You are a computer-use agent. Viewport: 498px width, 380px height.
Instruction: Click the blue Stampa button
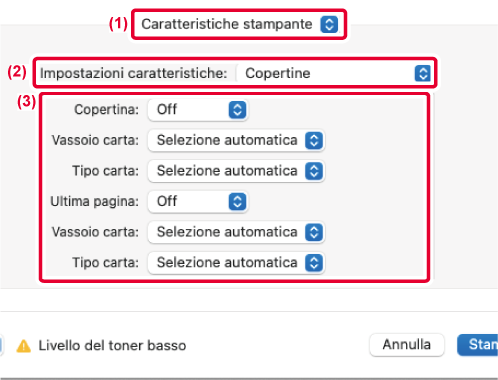478,345
